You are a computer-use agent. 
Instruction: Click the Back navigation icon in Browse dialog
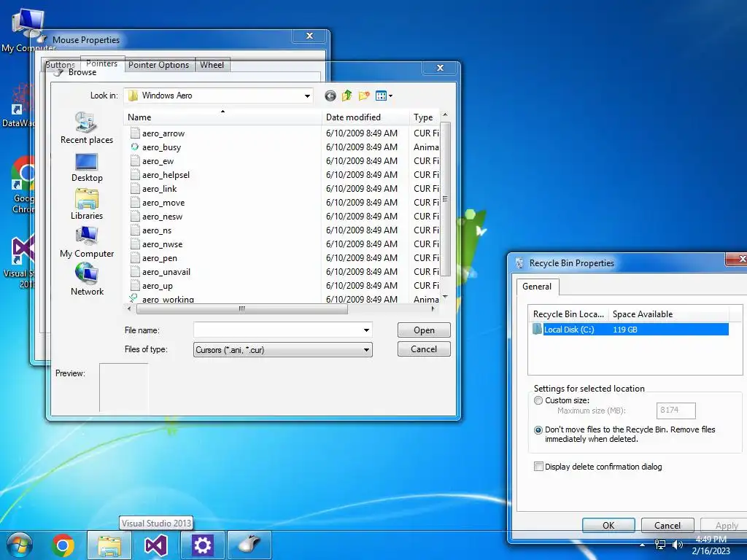[x=330, y=96]
